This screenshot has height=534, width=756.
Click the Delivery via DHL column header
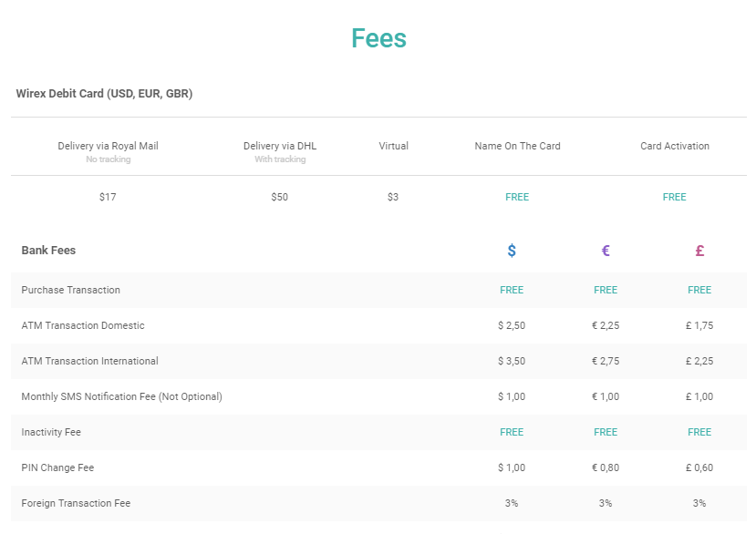(x=280, y=146)
